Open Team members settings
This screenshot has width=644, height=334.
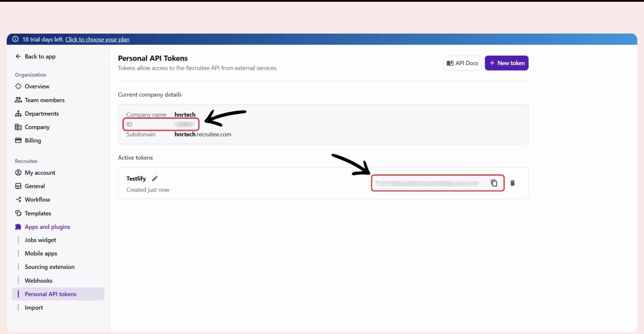point(44,100)
